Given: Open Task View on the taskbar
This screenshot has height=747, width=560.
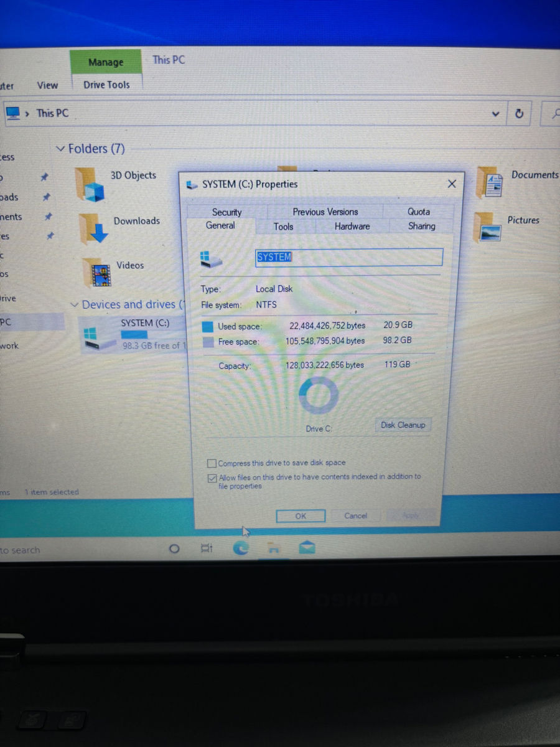Looking at the screenshot, I should [x=207, y=548].
